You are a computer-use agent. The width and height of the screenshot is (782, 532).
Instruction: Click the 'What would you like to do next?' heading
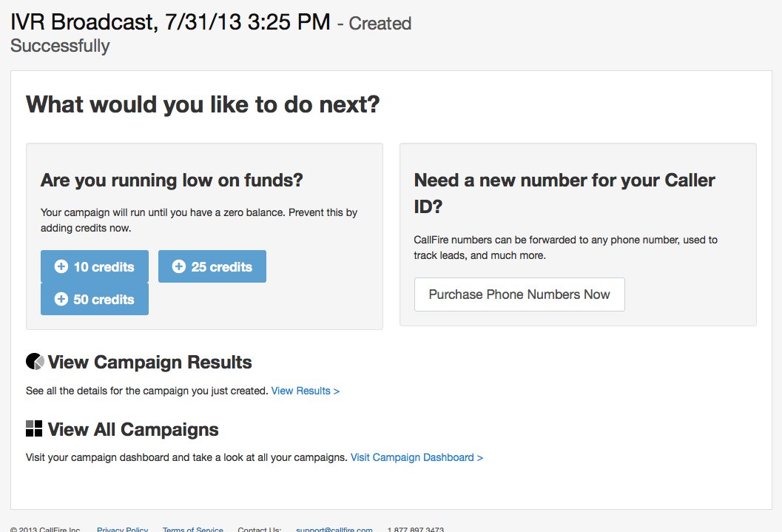click(203, 104)
